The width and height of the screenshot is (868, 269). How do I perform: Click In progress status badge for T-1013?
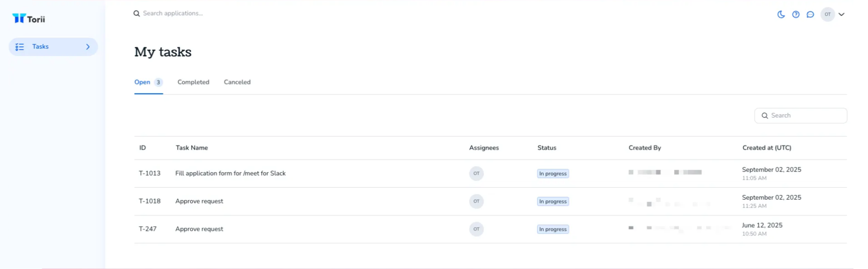(x=553, y=174)
